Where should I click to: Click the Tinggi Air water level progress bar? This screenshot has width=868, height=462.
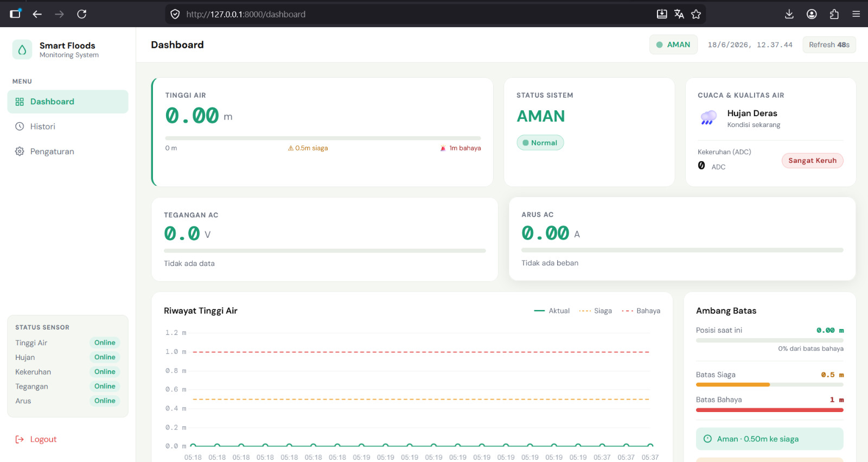(x=323, y=138)
